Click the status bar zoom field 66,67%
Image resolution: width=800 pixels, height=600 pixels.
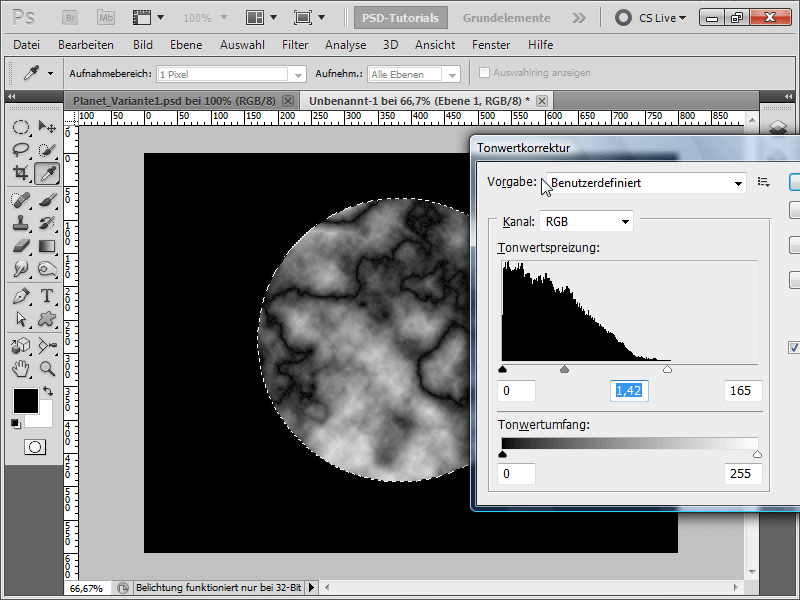[86, 588]
